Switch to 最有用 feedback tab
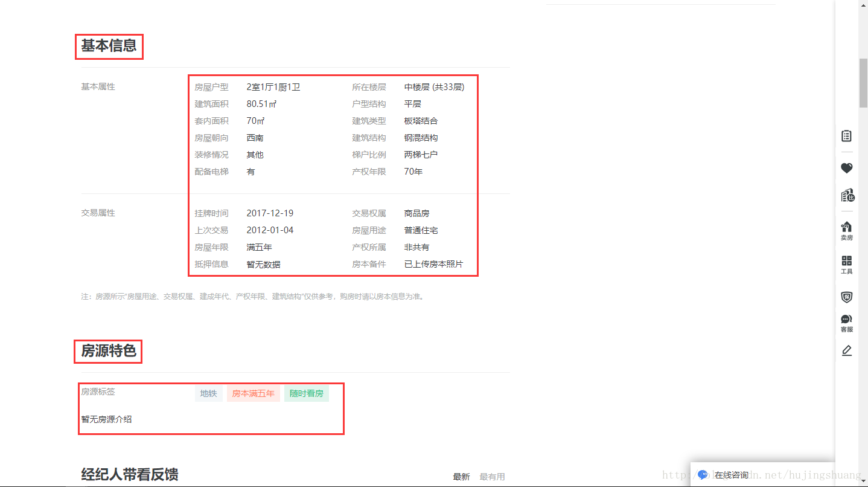The width and height of the screenshot is (868, 487). (492, 477)
